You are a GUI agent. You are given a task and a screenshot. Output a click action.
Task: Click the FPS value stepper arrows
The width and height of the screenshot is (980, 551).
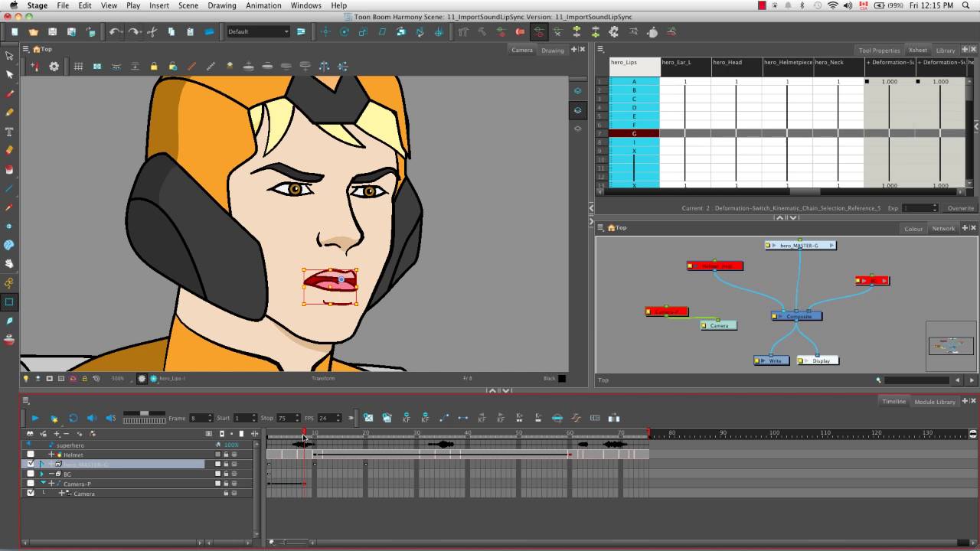[338, 418]
